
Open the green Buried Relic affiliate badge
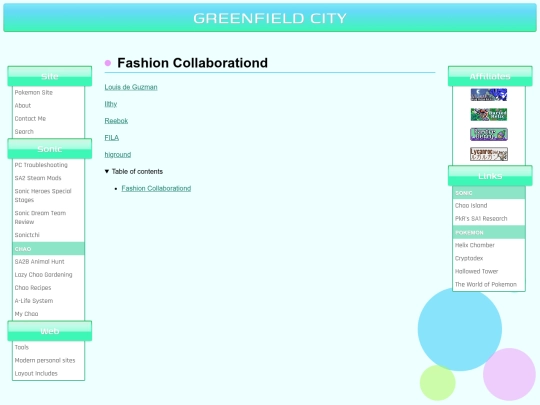pyautogui.click(x=489, y=114)
